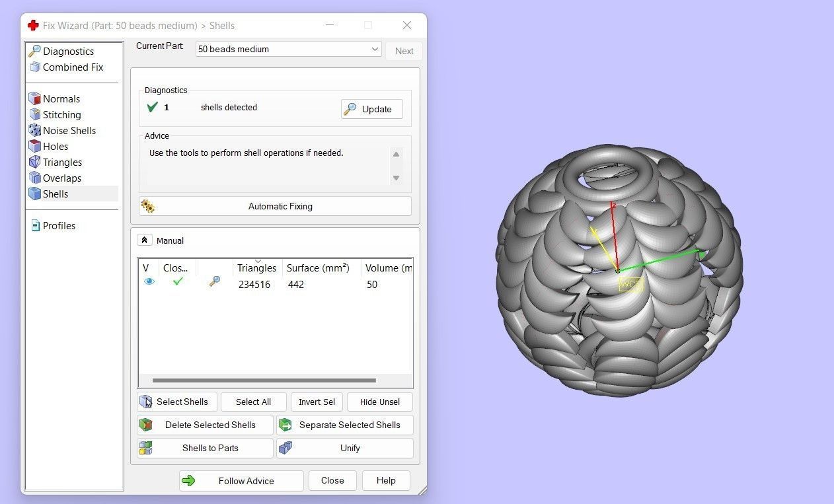Select the Shells step in sidebar
The height and width of the screenshot is (504, 834).
(x=72, y=194)
